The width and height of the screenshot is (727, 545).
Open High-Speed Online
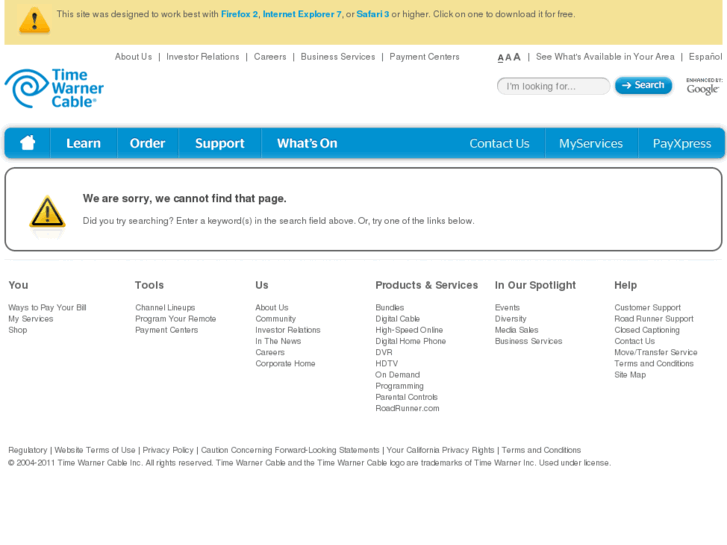click(x=409, y=330)
